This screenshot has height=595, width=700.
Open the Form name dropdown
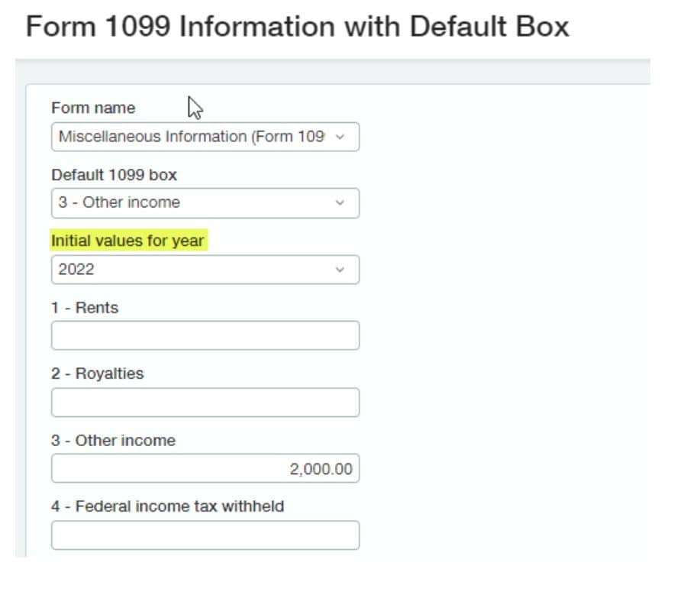[205, 137]
